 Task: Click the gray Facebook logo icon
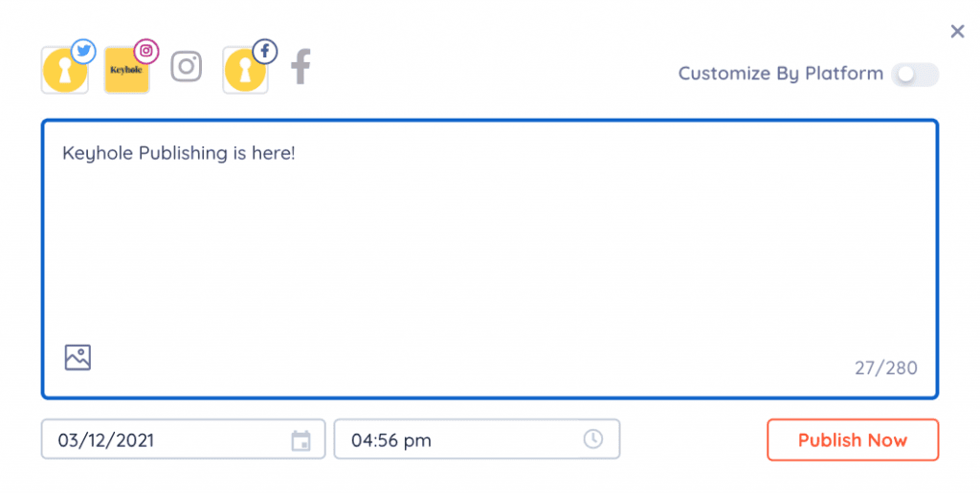tap(301, 66)
